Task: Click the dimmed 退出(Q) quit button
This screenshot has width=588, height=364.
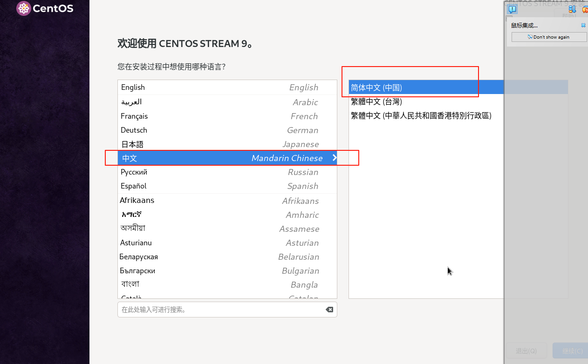Action: pyautogui.click(x=526, y=351)
